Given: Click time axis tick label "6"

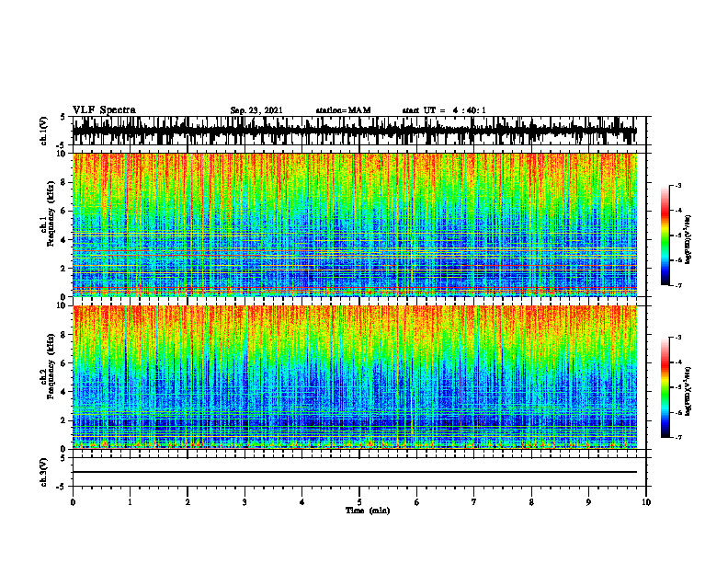Looking at the screenshot, I should point(416,502).
